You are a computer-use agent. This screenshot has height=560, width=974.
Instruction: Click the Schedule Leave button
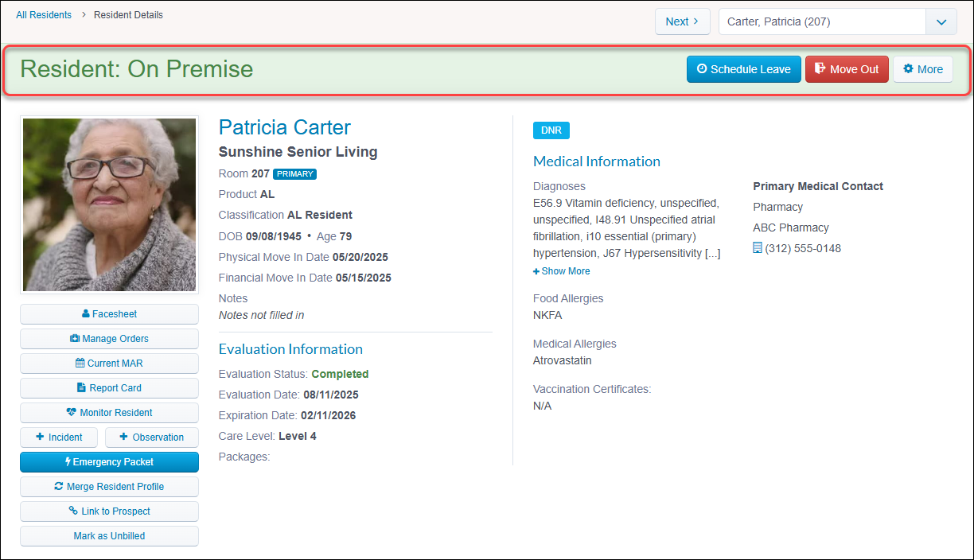[x=743, y=69]
